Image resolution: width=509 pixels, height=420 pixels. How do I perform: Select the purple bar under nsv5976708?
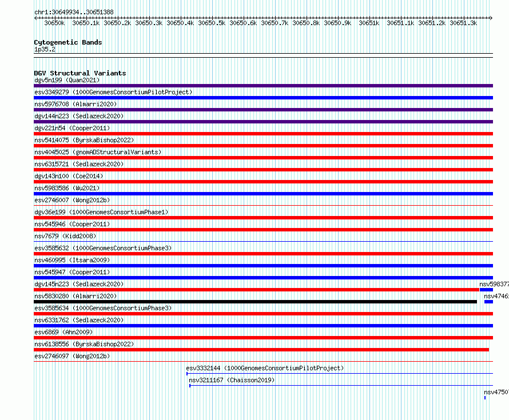[263, 110]
